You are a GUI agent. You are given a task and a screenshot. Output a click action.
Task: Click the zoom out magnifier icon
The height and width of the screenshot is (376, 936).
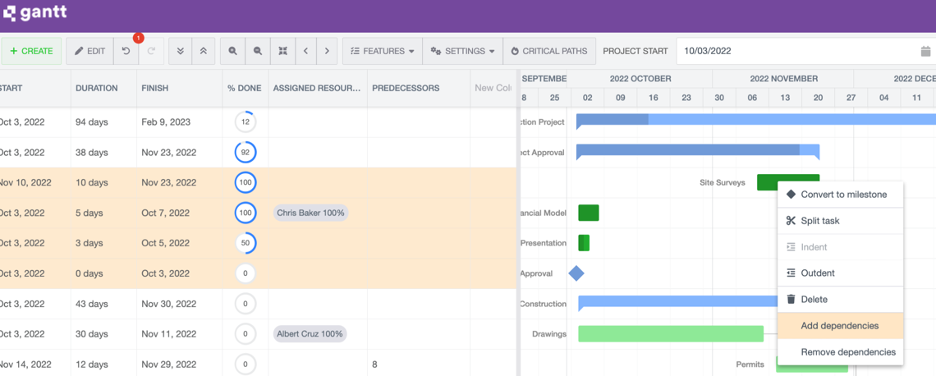[258, 51]
